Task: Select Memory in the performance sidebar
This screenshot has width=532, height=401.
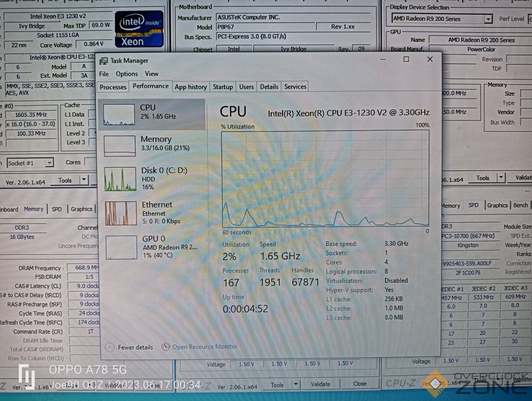Action: pos(152,146)
